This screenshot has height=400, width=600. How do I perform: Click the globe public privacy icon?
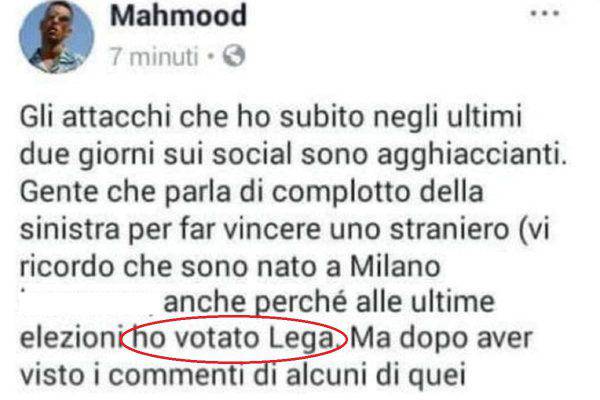233,56
